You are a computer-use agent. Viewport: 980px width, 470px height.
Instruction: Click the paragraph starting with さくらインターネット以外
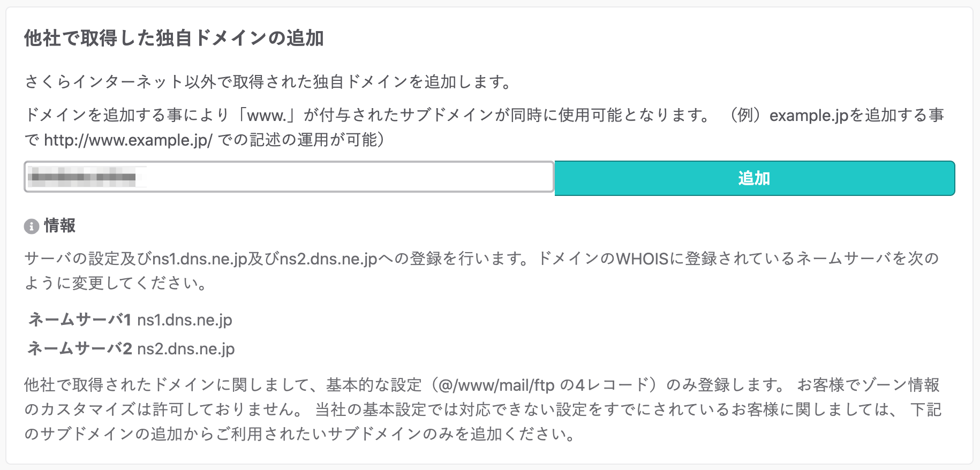(x=267, y=82)
